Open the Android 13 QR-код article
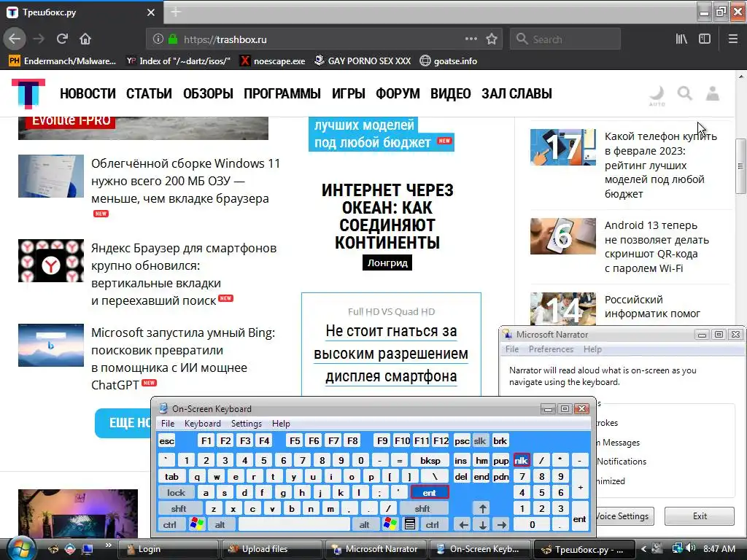 (657, 246)
